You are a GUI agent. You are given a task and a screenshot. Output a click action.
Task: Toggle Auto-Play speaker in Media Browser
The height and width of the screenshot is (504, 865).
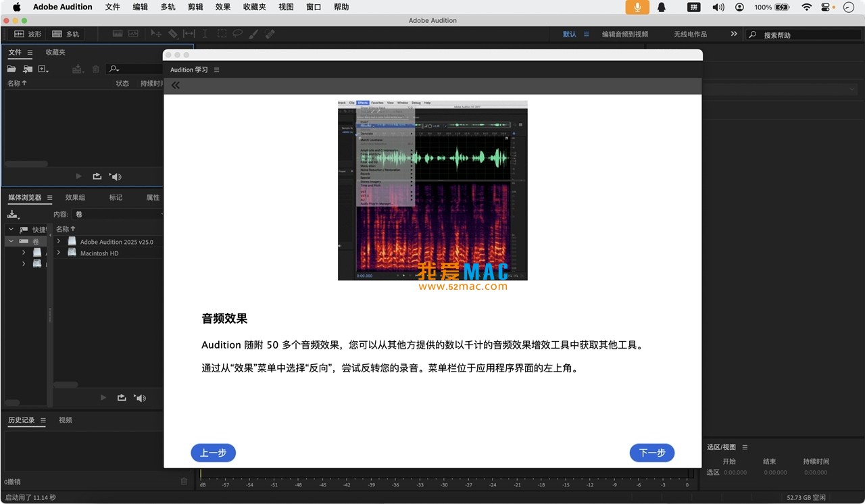[140, 398]
